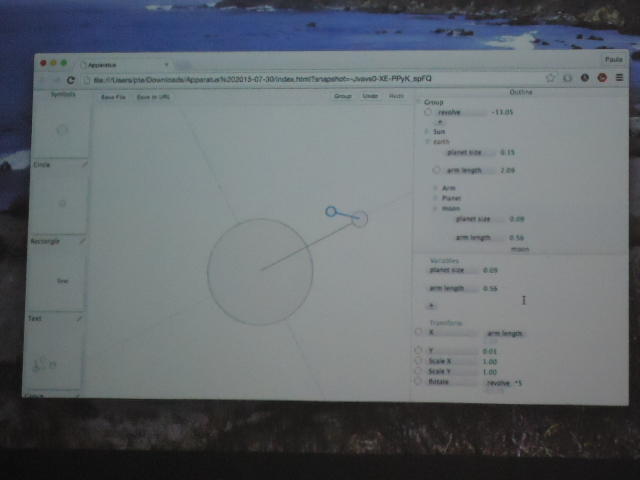Click the Redo button
The image size is (640, 480).
(x=396, y=96)
